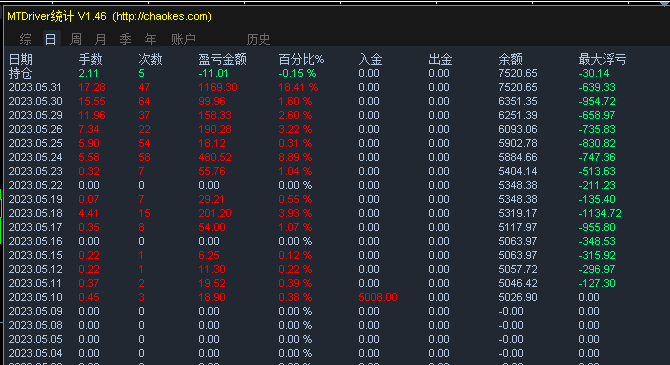Viewport: 670px width, 365px height.
Task: Open the 账户 account tab
Action: coord(183,39)
